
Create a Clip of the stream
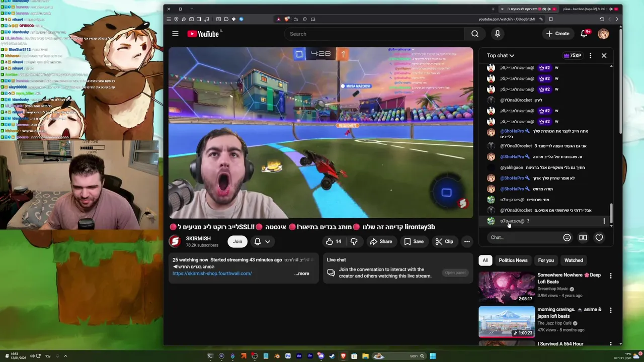444,241
